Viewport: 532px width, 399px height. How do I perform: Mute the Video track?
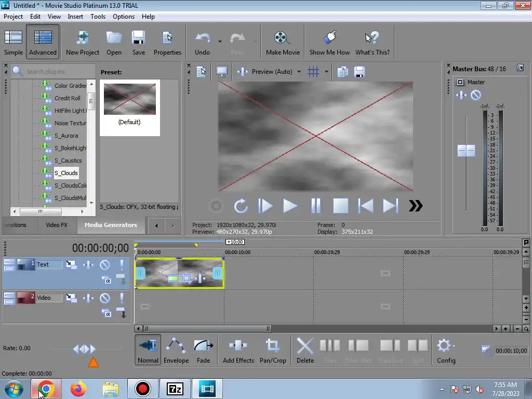click(x=105, y=298)
